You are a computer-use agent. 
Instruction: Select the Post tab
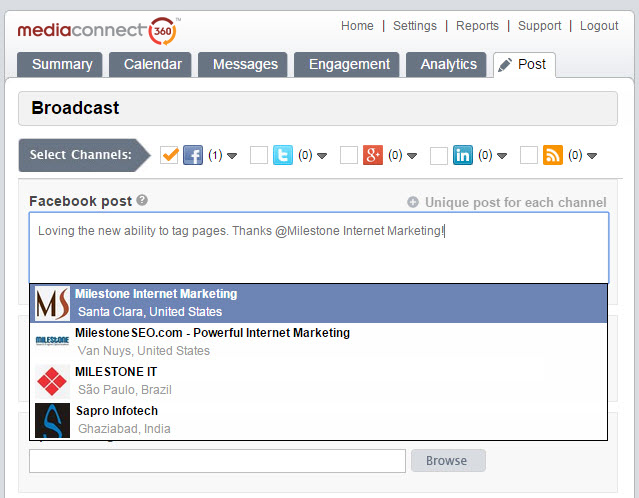pos(524,64)
